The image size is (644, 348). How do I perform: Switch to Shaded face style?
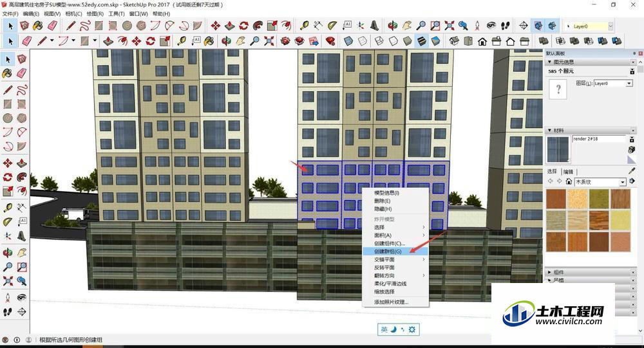408,41
